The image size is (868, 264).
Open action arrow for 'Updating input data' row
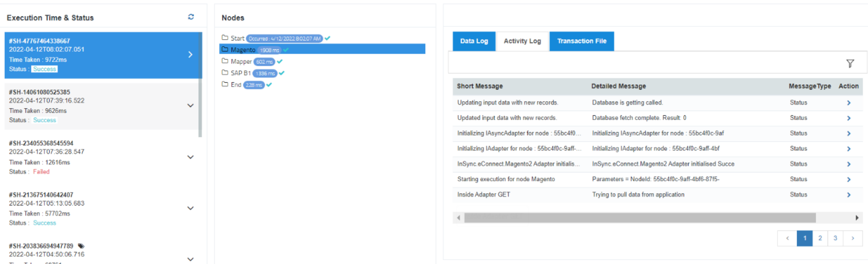849,103
